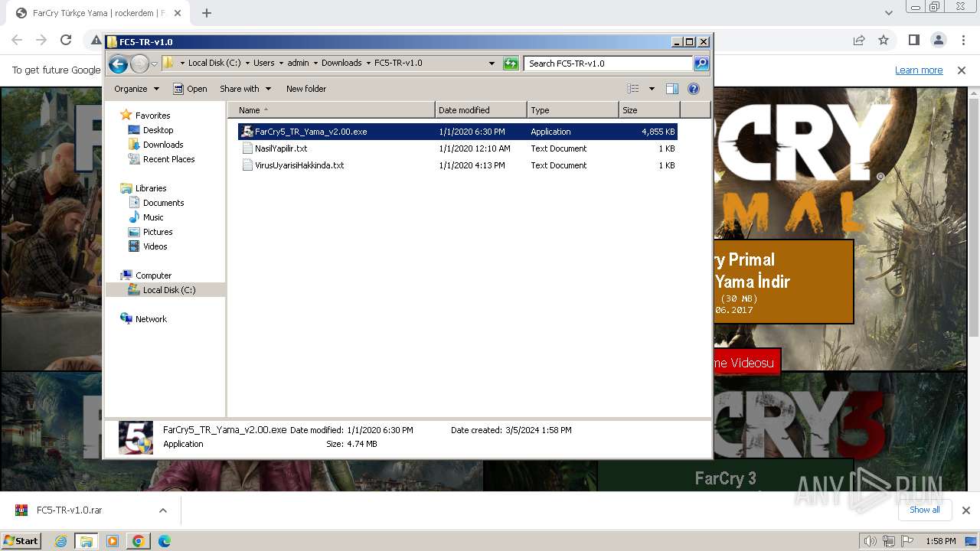Open the Music library
The width and height of the screenshot is (980, 551).
pos(153,217)
